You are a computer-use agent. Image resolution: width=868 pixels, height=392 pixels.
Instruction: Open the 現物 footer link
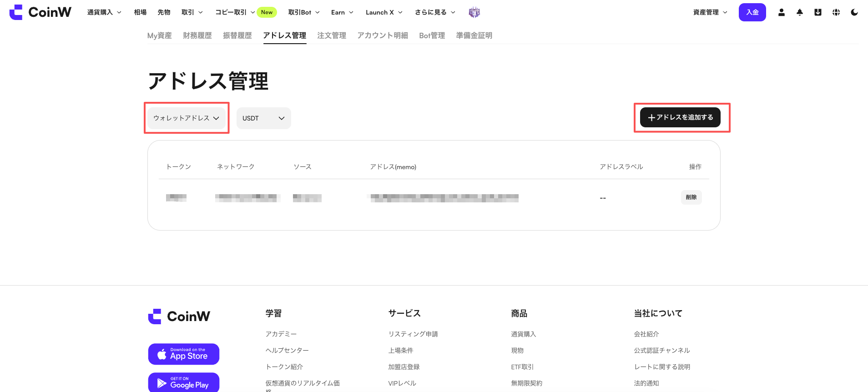click(x=517, y=351)
